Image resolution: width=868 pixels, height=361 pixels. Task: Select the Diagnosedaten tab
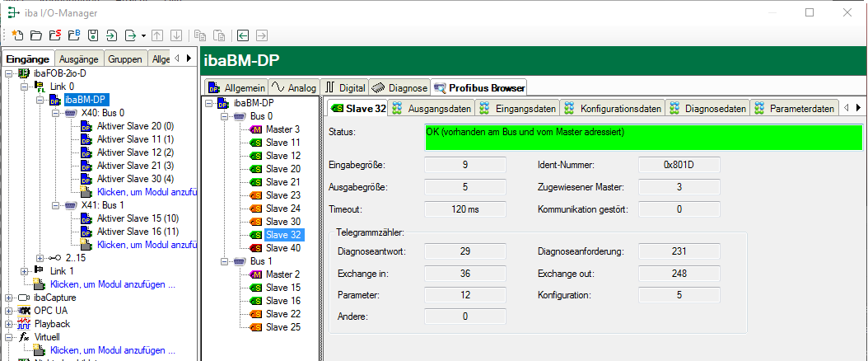[707, 109]
